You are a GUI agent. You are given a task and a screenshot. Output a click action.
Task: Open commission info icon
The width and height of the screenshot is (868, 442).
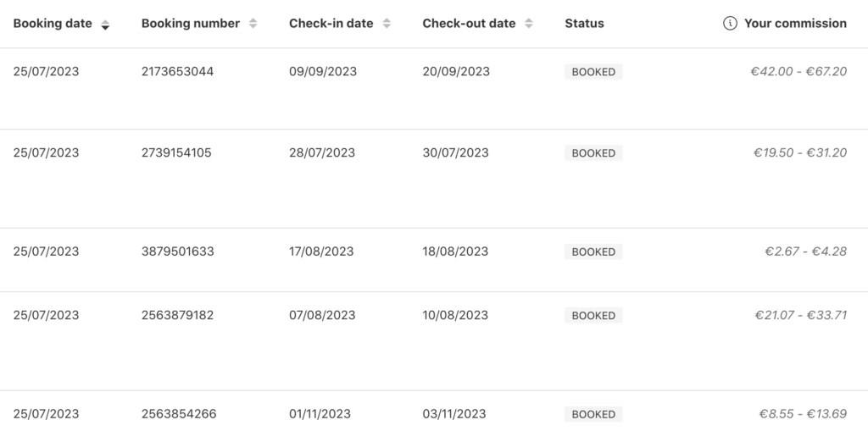point(730,24)
